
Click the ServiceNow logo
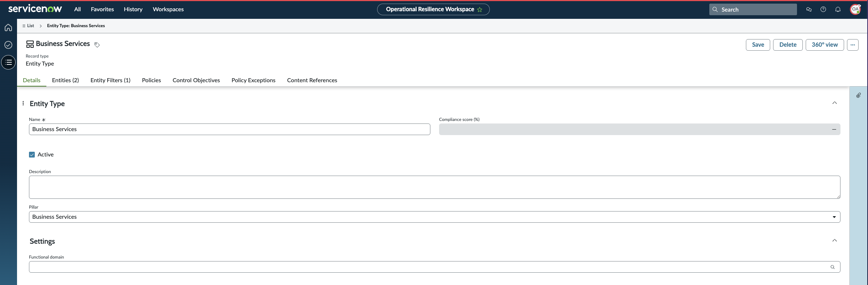(x=35, y=9)
